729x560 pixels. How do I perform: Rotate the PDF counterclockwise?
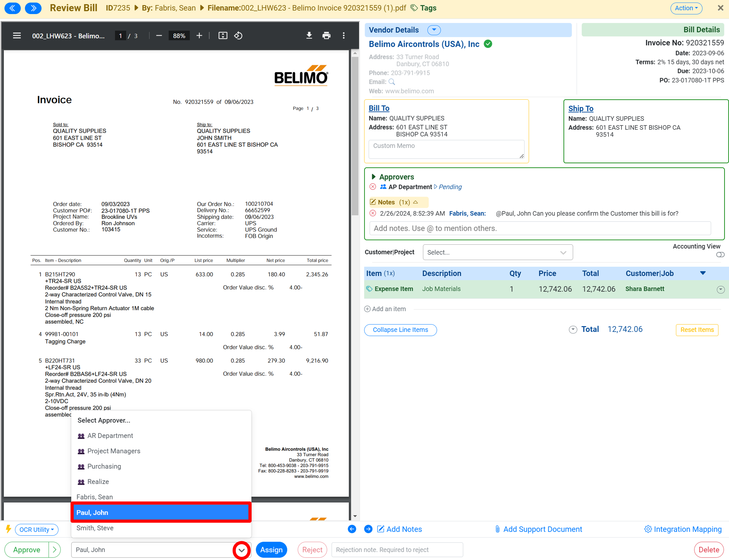[238, 36]
